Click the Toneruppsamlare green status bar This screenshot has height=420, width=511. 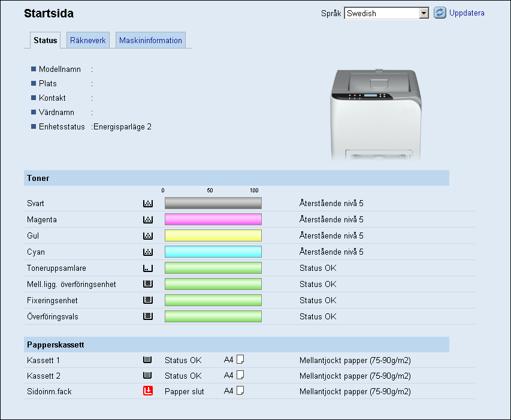(213, 268)
